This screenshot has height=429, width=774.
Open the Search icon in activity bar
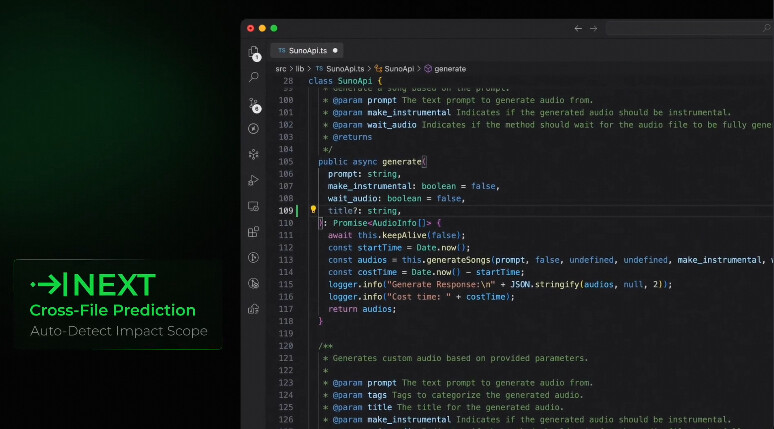pos(253,77)
